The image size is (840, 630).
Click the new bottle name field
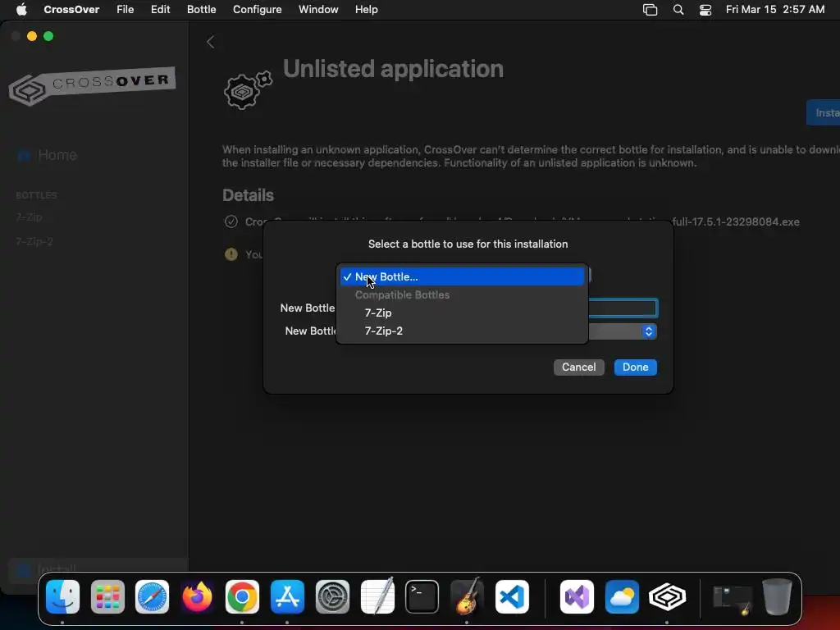[623, 308]
